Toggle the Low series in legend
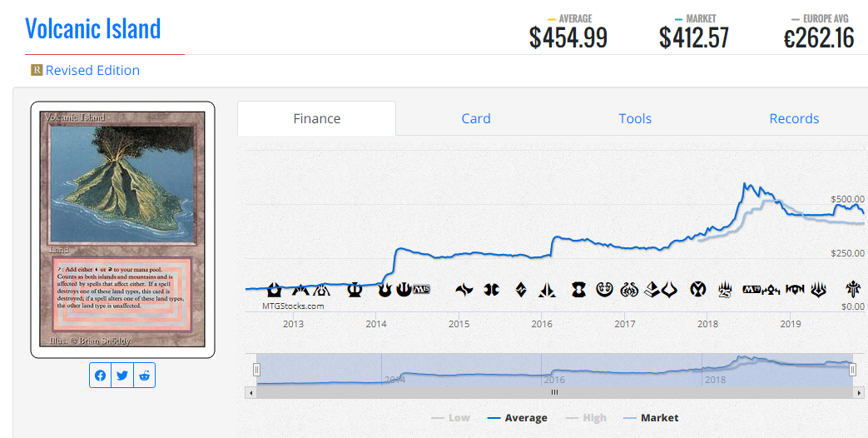The width and height of the screenshot is (868, 438). pyautogui.click(x=450, y=418)
